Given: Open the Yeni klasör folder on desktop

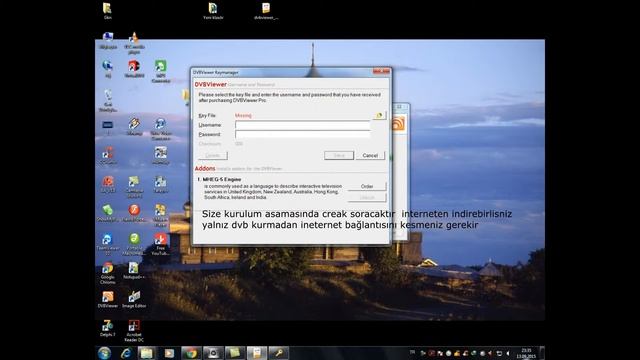Looking at the screenshot, I should tap(213, 11).
